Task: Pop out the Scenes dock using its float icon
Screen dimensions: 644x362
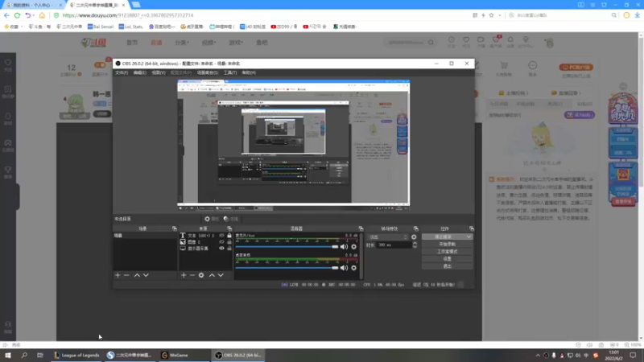Action: click(175, 228)
